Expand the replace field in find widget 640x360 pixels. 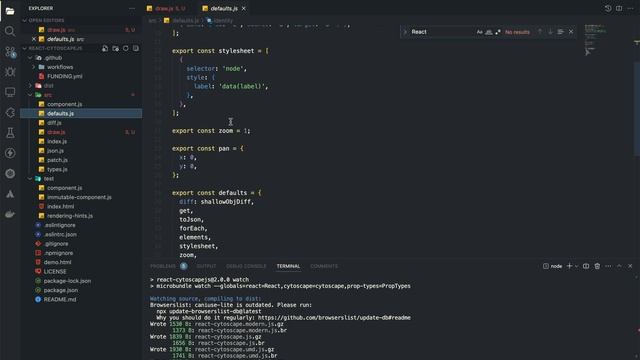[x=405, y=32]
